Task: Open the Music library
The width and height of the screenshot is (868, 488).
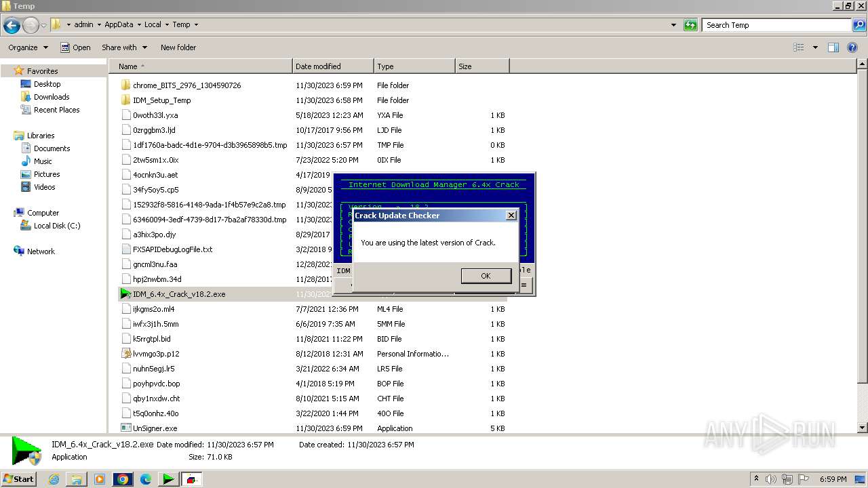Action: (43, 161)
